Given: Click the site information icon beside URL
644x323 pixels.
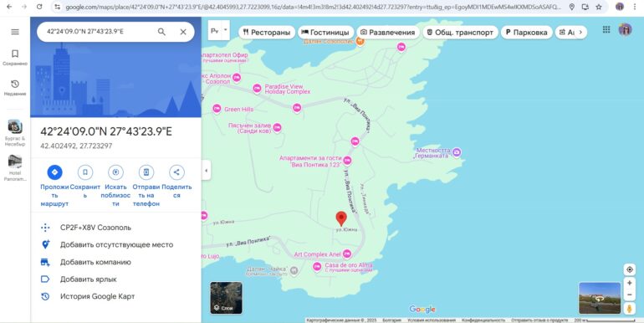Looking at the screenshot, I should (58, 7).
